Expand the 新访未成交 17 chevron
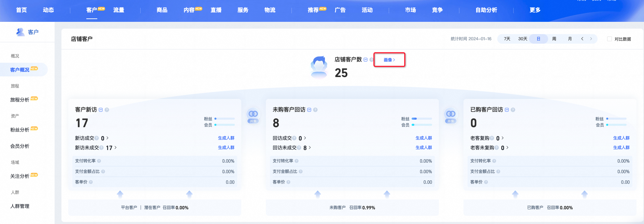Screen dimensions: 644x224 coord(116,148)
